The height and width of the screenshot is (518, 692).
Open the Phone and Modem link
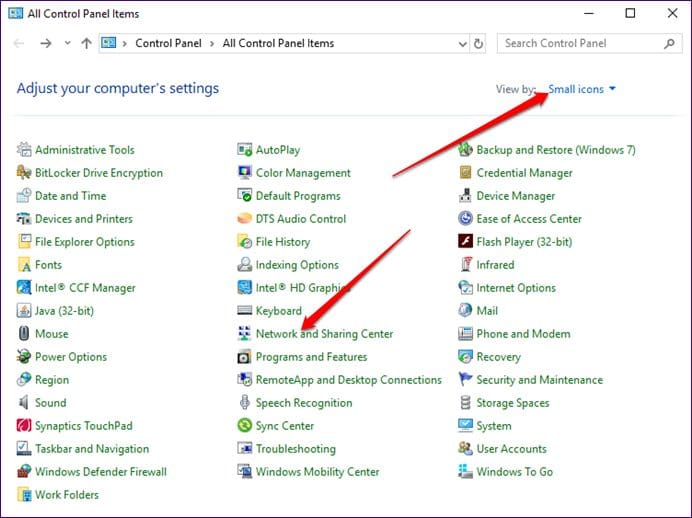point(523,334)
